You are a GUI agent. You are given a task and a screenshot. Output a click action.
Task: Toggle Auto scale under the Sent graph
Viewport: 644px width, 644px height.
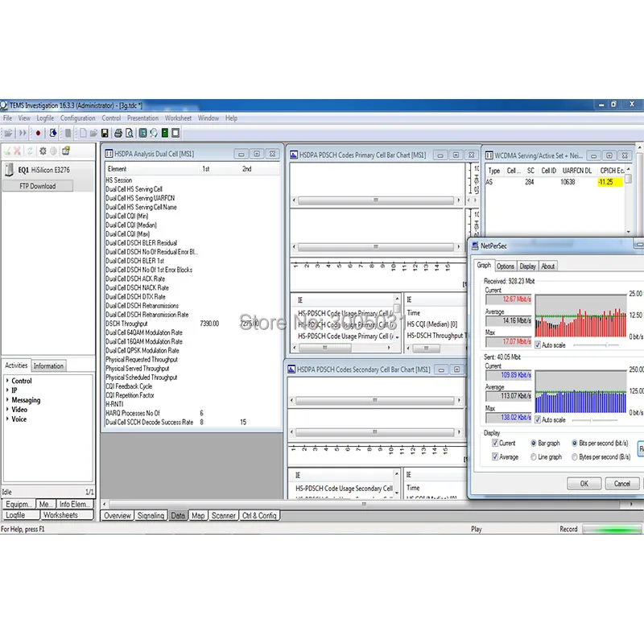coord(538,419)
